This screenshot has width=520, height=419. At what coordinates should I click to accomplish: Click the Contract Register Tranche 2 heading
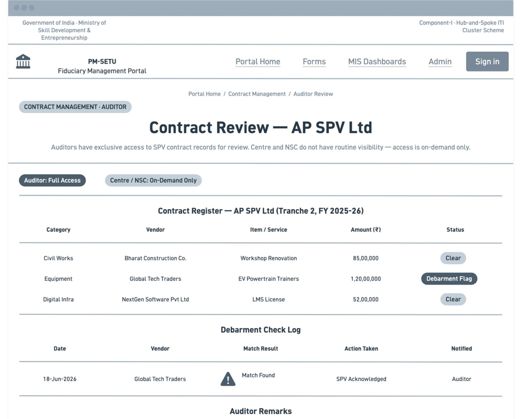261,211
